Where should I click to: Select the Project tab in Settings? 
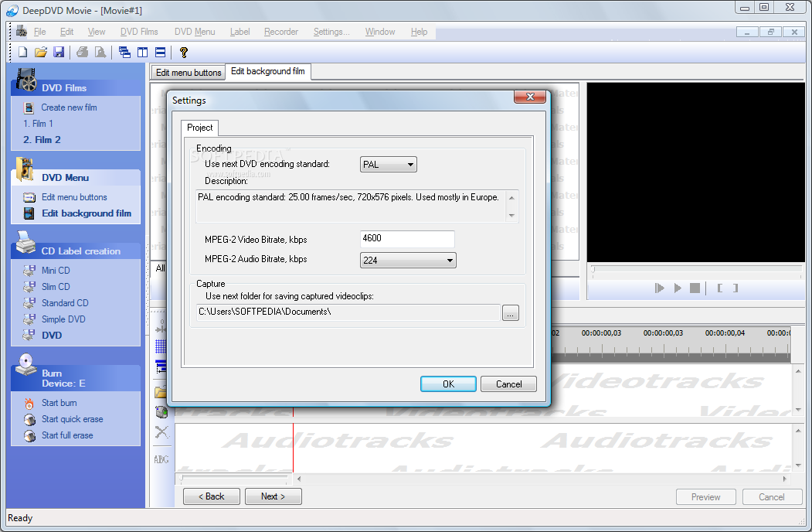click(199, 128)
